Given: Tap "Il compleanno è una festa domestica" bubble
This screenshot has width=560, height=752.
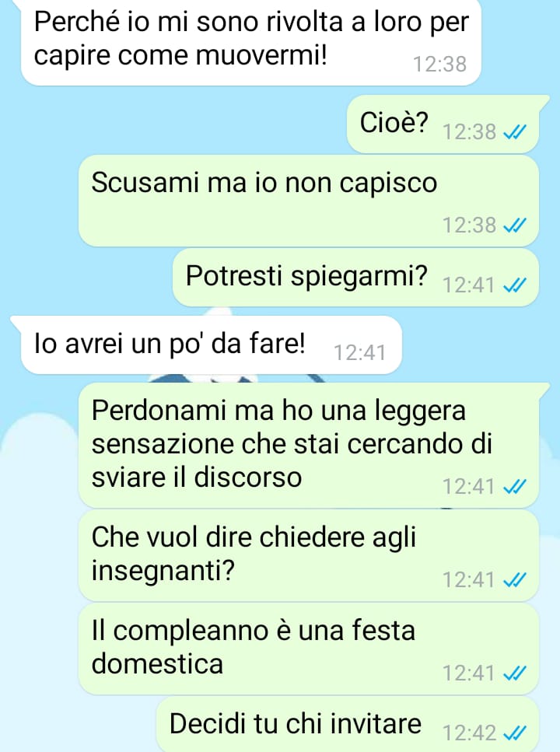Looking at the screenshot, I should (x=309, y=649).
